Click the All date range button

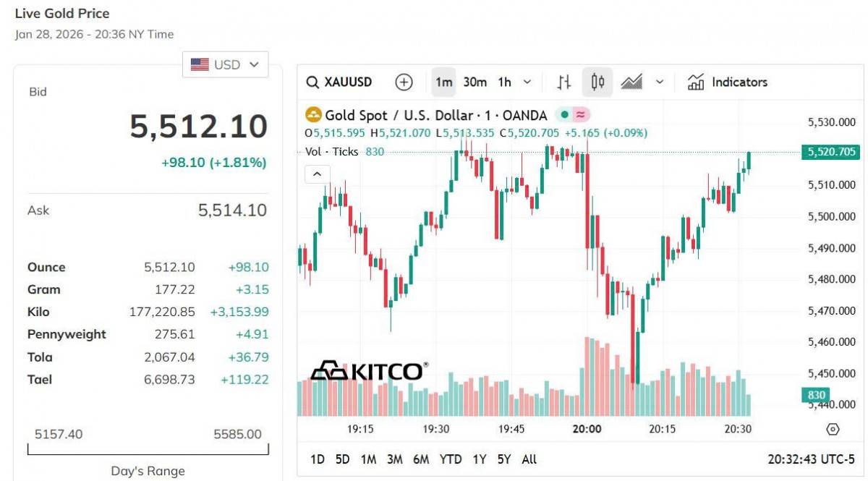[529, 459]
